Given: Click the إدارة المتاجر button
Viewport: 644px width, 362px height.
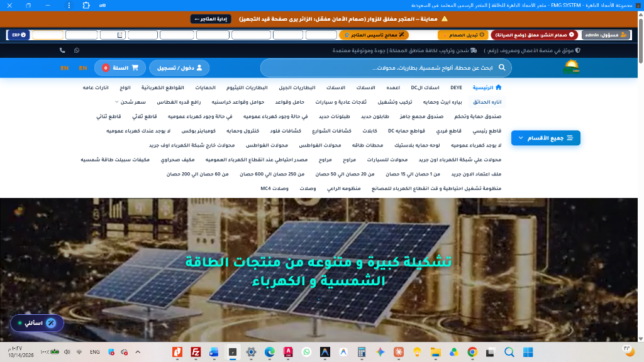Looking at the screenshot, I should (211, 19).
